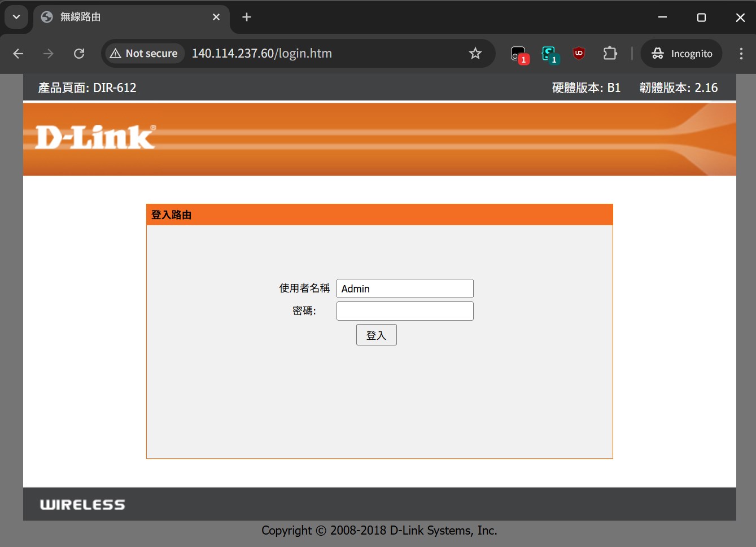
Task: Click the 登入路由 panel heading
Action: coord(172,215)
